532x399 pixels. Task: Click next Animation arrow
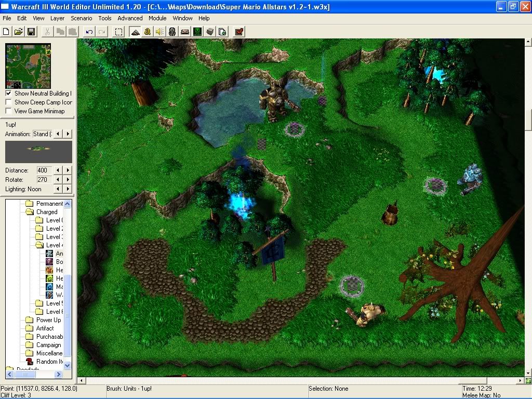[68, 134]
